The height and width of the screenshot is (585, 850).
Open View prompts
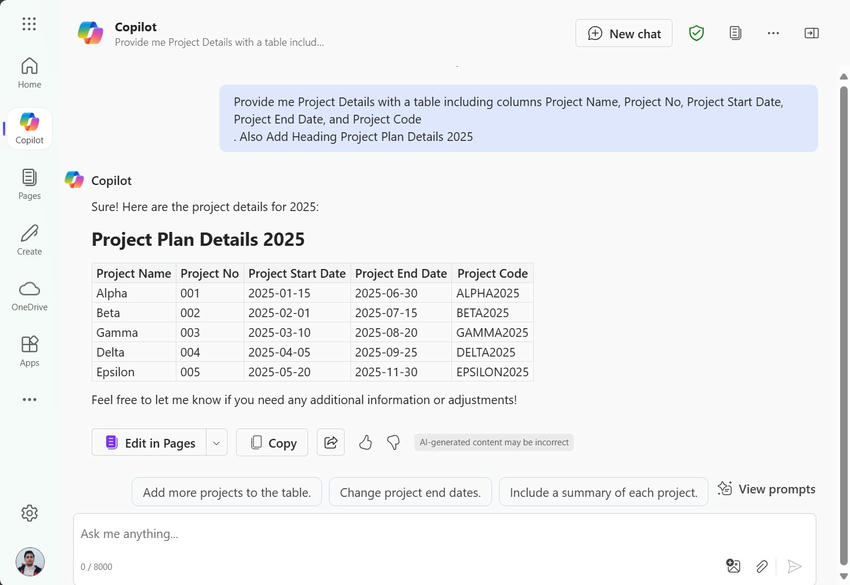(766, 489)
